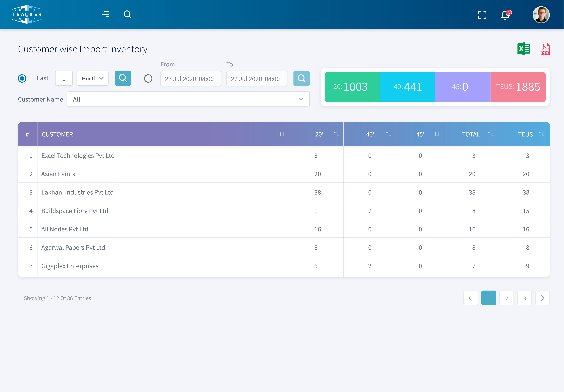Go to next page arrow
The image size is (564, 392).
coord(542,298)
